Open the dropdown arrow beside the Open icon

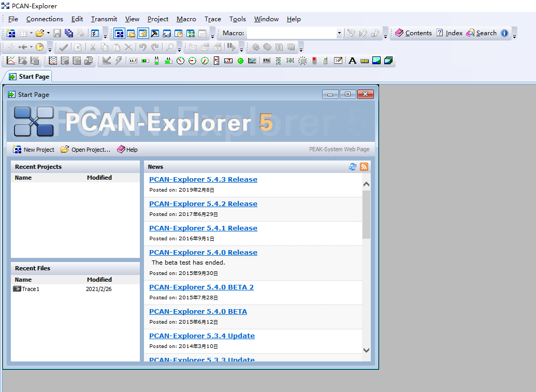tap(48, 33)
